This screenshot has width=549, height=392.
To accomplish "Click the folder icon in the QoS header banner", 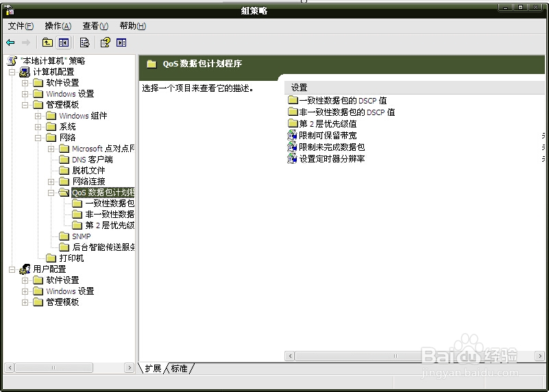I will tap(151, 64).
